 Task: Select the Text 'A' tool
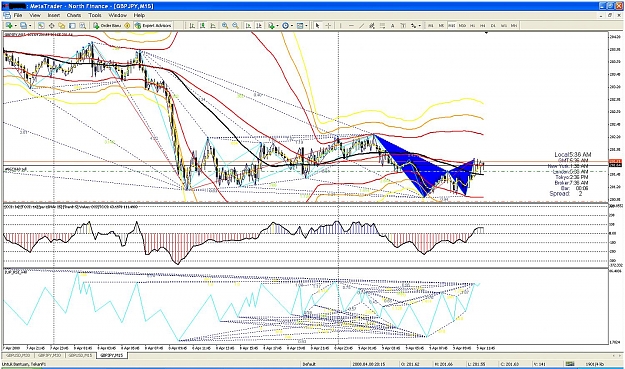393,26
